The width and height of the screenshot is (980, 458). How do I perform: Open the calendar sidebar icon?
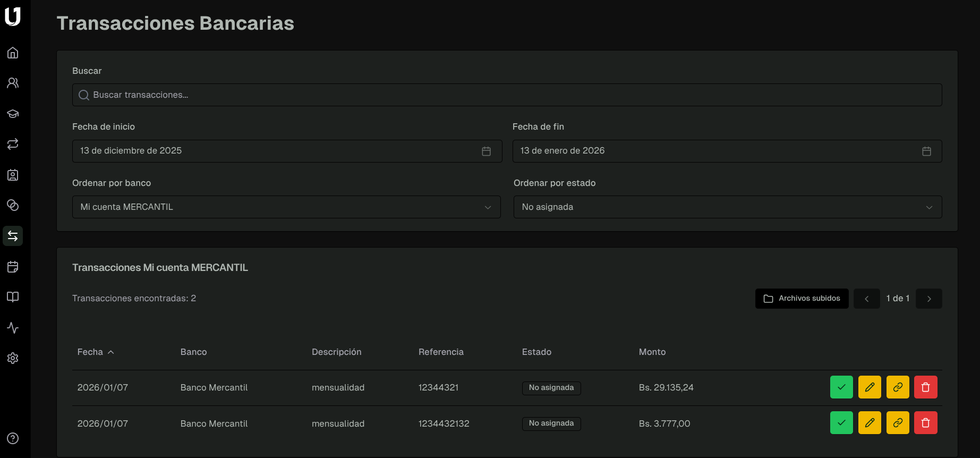[13, 267]
